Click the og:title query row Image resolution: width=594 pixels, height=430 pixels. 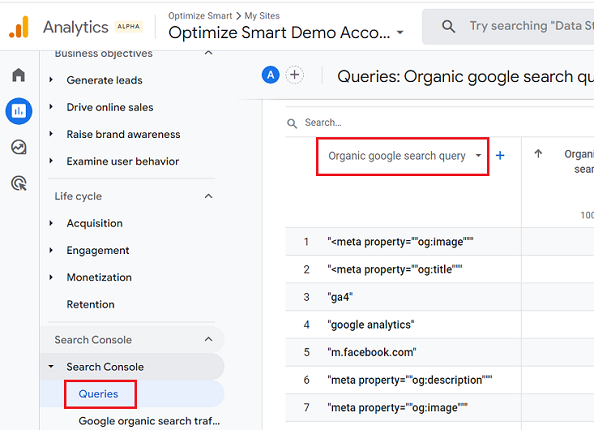click(395, 269)
